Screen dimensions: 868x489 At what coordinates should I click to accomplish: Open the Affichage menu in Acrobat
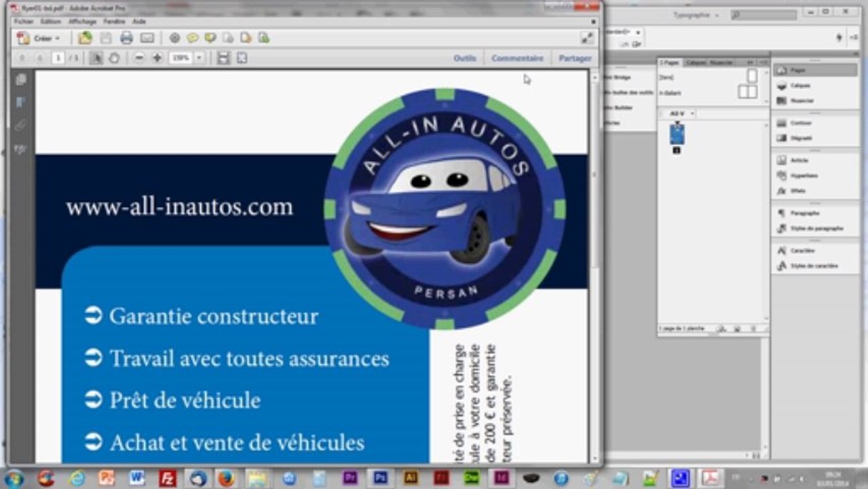[83, 22]
